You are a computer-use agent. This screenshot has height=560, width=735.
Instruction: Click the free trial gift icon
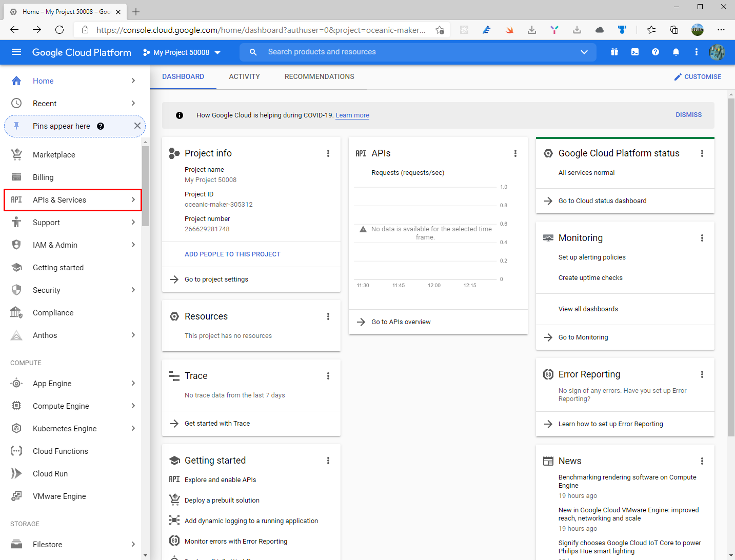pos(614,52)
